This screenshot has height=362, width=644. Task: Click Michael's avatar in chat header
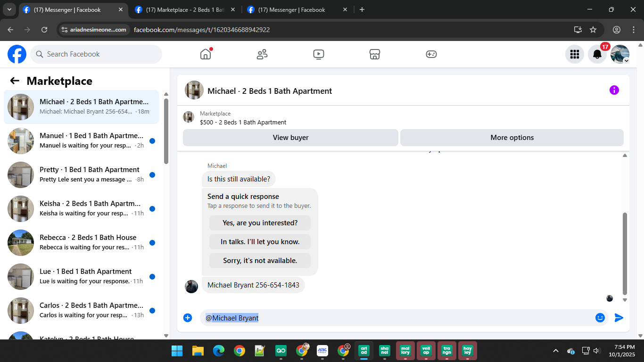click(x=194, y=90)
